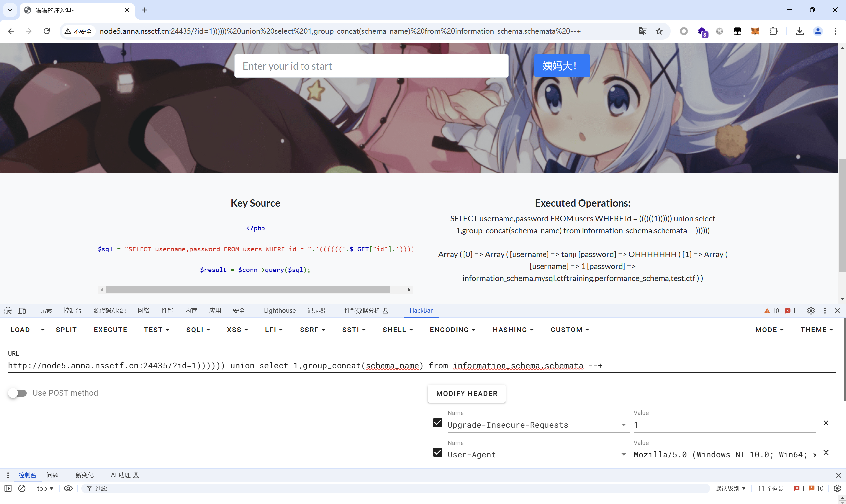Clear the console with the ban icon
Screen dimensions: 846x504
point(22,488)
